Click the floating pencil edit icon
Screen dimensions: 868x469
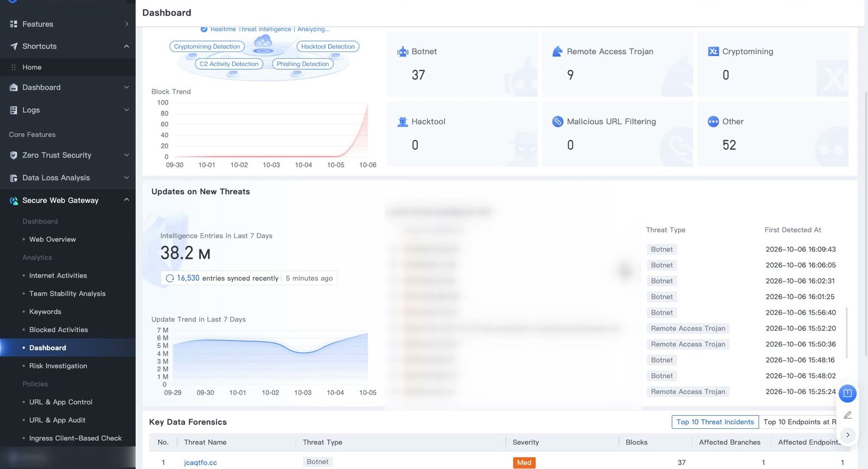click(x=847, y=415)
